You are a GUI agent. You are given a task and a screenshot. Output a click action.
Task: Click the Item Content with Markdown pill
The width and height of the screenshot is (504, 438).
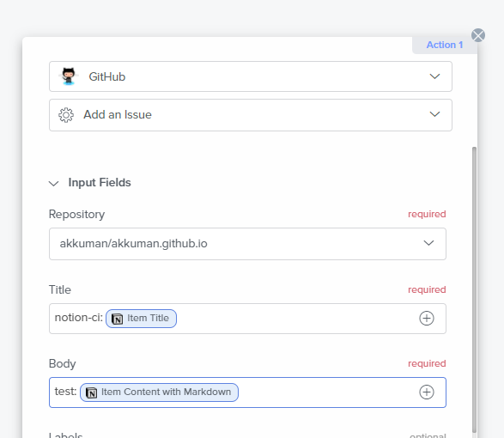coord(159,392)
